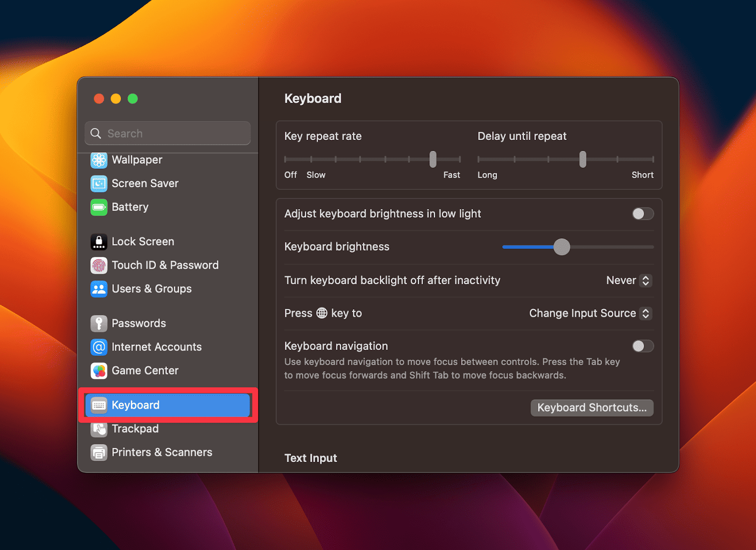
Task: Click the globe key icon
Action: pyautogui.click(x=322, y=313)
